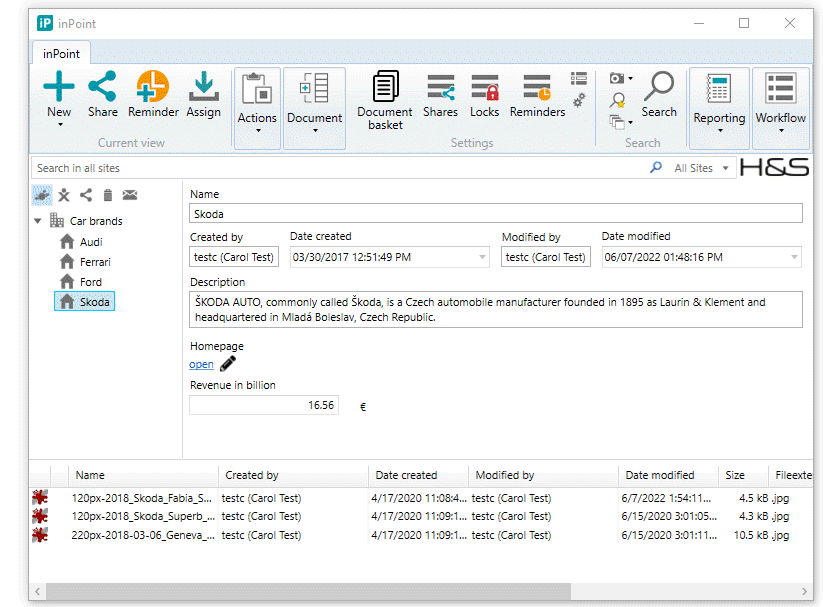Click the envelope icon above the tree
Image resolution: width=823 pixels, height=607 pixels.
[130, 195]
